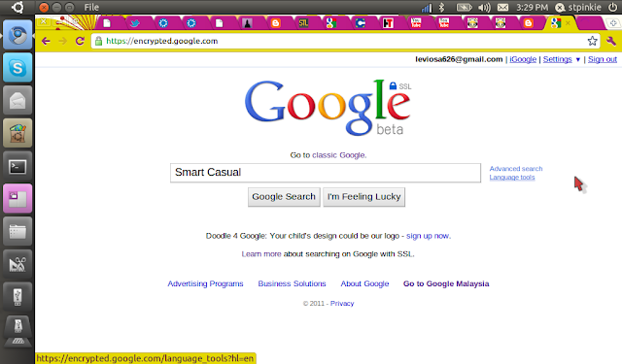The width and height of the screenshot is (622, 364).
Task: Reload the page with the refresh icon
Action: tap(80, 41)
